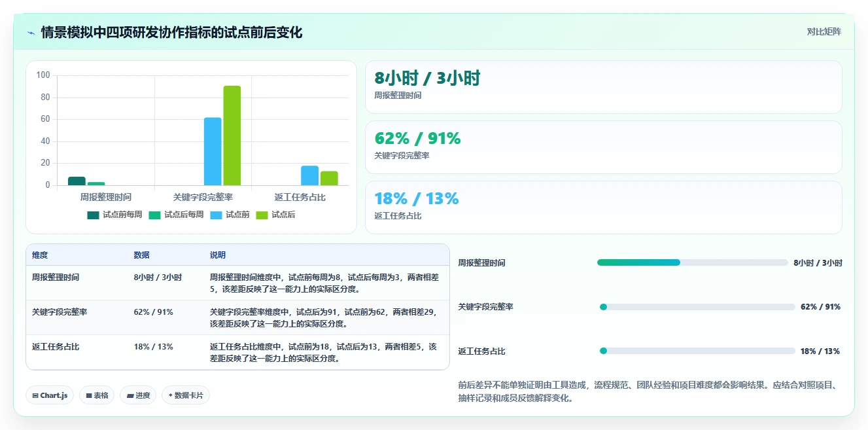Click the blue 试点前 bar for 关键字段完整率
This screenshot has height=430, width=868.
[x=213, y=151]
